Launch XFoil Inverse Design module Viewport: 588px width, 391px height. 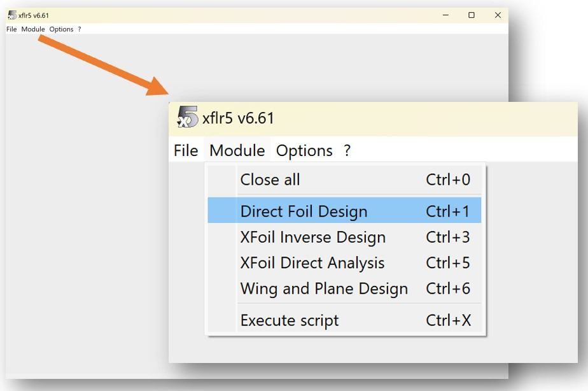click(312, 238)
